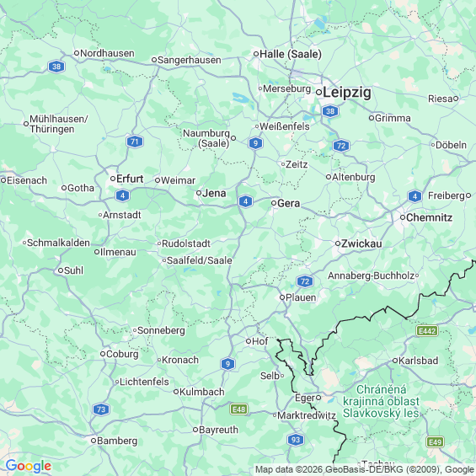Viewport: 476px width, 476px height.
Task: Click the A38 highway shield near Nordhausen
Action: coord(56,67)
